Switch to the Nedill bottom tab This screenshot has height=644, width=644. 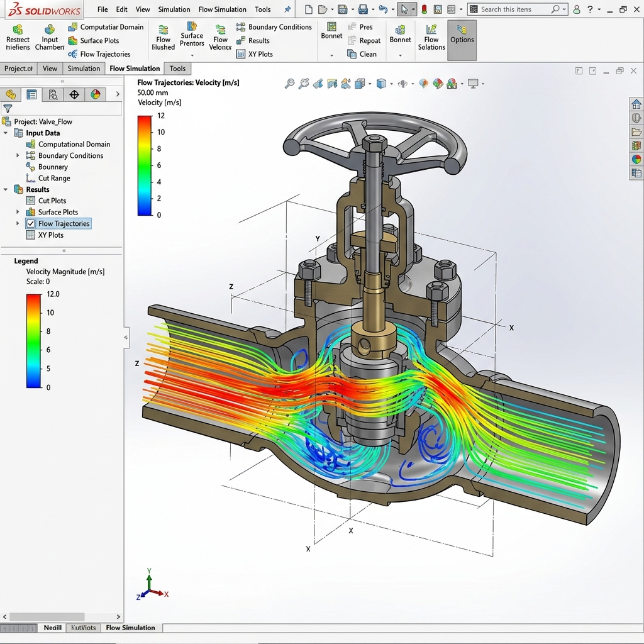tap(53, 628)
